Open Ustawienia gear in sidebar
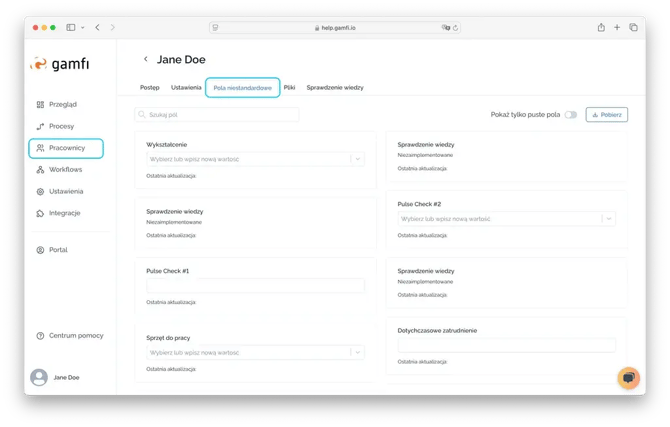The image size is (670, 427). [40, 191]
